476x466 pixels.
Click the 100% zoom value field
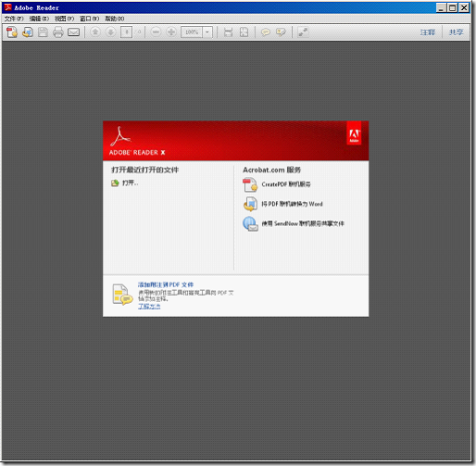point(192,32)
